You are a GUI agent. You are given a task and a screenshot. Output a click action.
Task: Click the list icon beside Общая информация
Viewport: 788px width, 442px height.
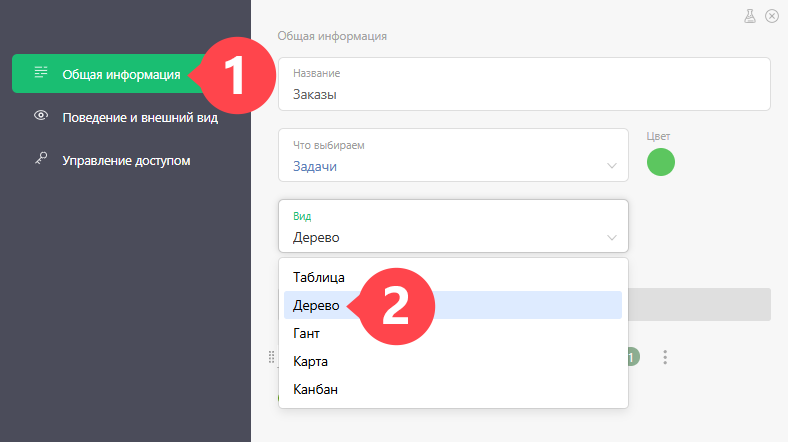click(41, 72)
